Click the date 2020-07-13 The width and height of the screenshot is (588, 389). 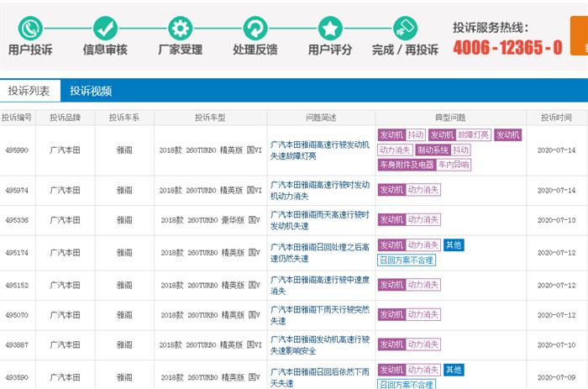click(x=556, y=220)
